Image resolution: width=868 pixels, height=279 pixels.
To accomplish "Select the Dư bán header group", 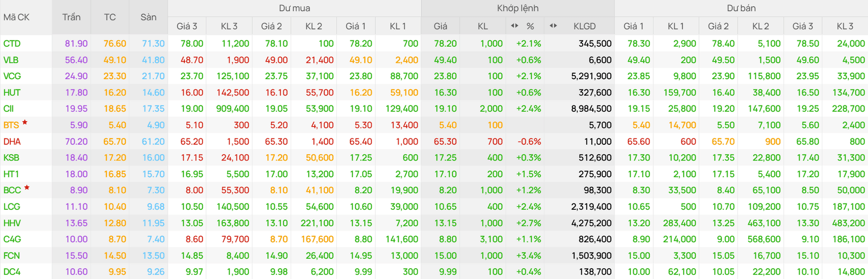I will coord(741,8).
